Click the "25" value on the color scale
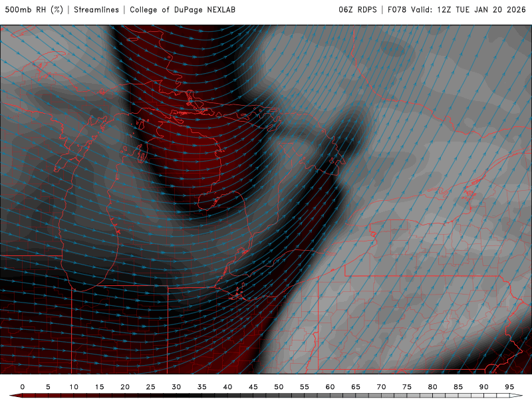Image resolution: width=532 pixels, height=399 pixels. 151,387
